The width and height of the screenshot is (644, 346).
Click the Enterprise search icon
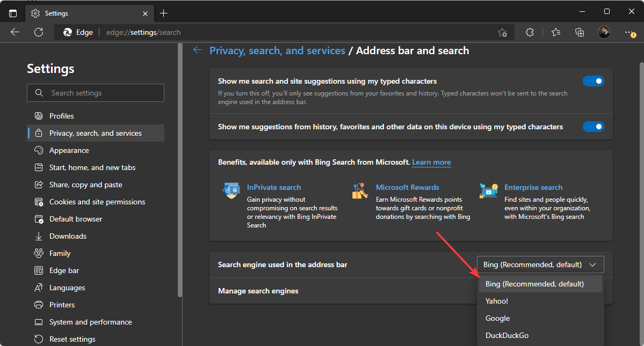click(x=489, y=190)
